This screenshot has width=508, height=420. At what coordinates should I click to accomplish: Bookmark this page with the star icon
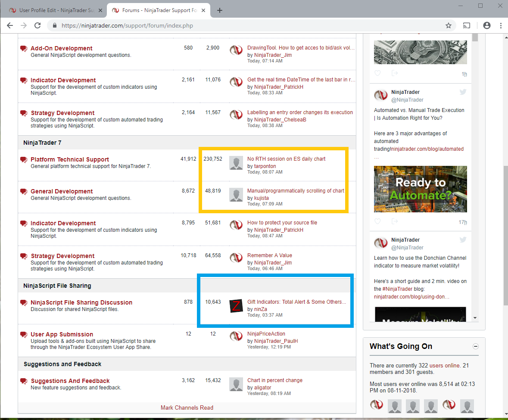click(x=449, y=25)
